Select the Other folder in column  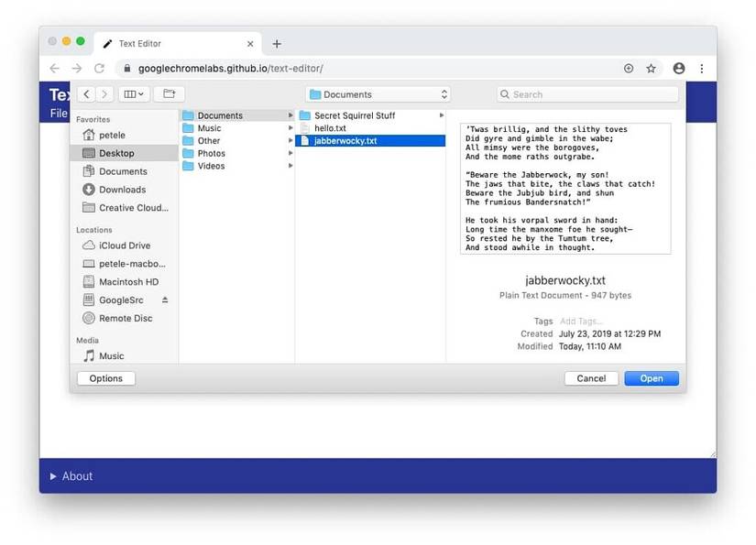[x=237, y=141]
